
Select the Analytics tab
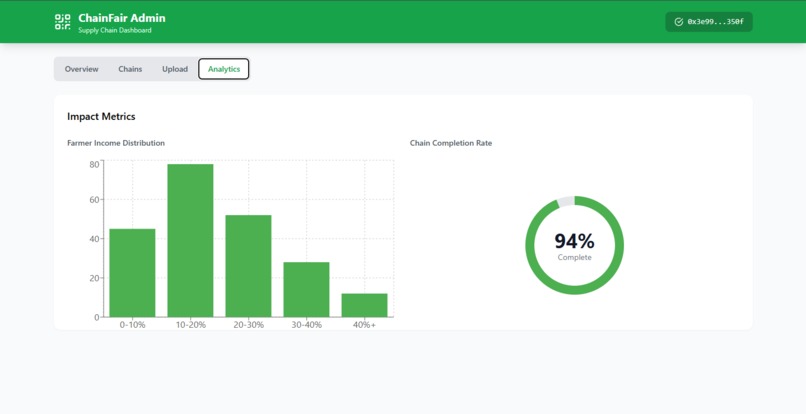[224, 69]
